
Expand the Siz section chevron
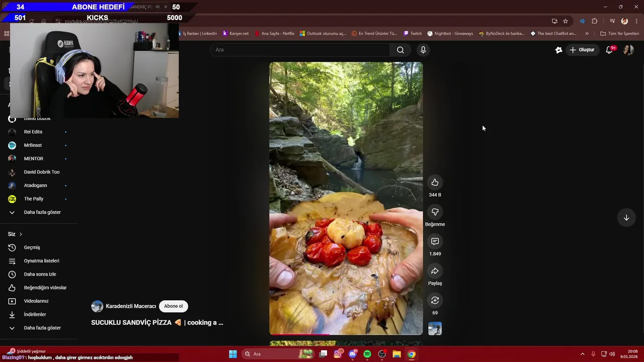pyautogui.click(x=21, y=234)
